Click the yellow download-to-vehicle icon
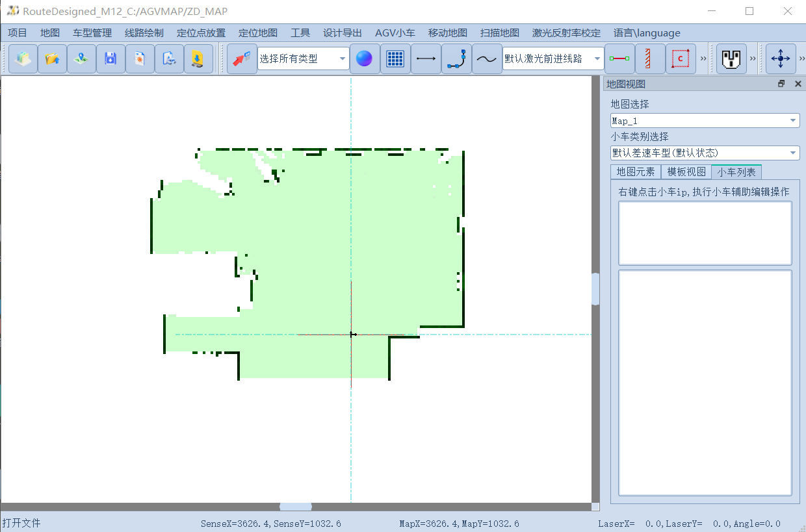Screen dimensions: 806x532 [x=198, y=59]
